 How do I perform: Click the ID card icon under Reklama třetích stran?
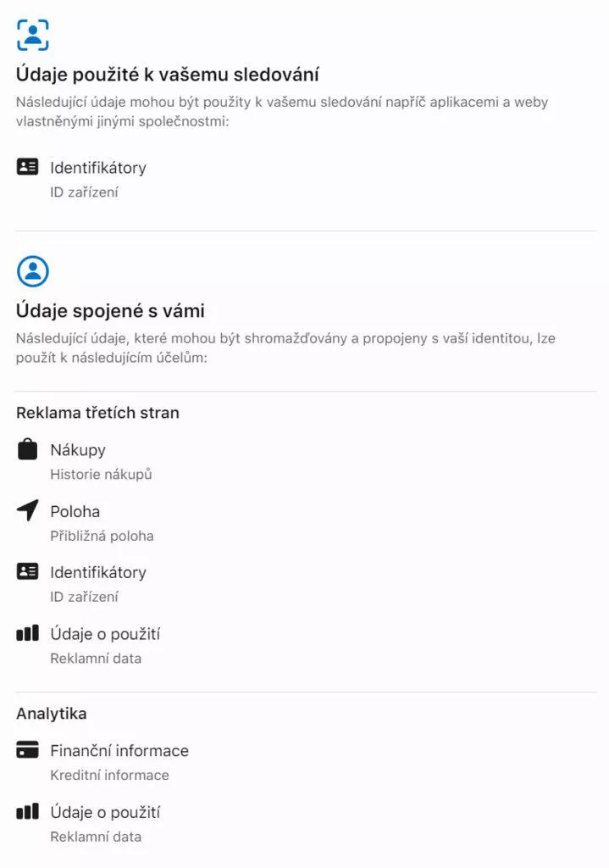(x=27, y=571)
